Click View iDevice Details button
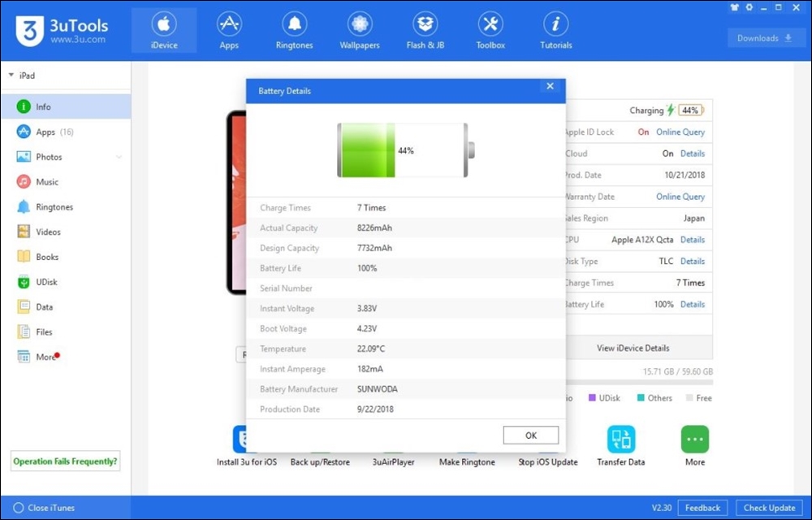The image size is (812, 520). (x=638, y=348)
